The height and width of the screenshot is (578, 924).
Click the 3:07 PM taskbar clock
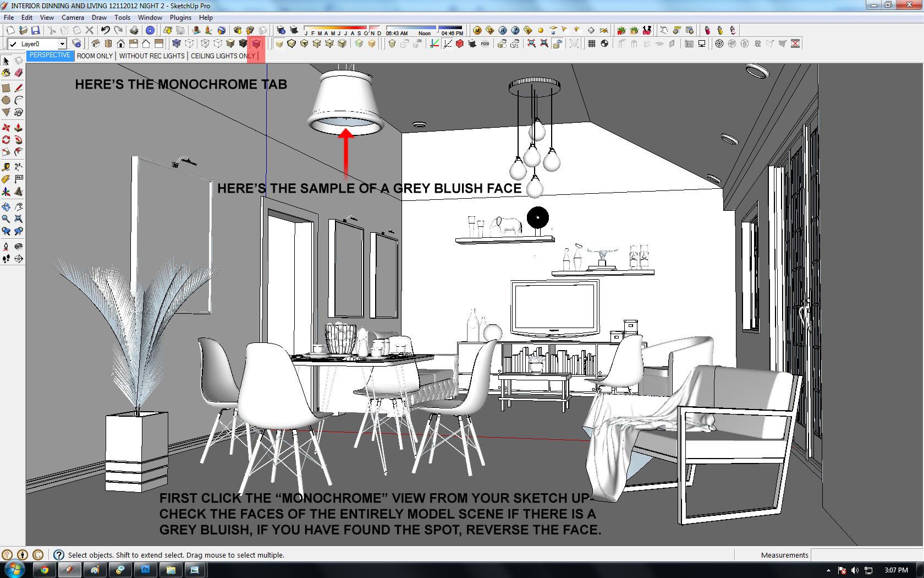click(x=896, y=570)
